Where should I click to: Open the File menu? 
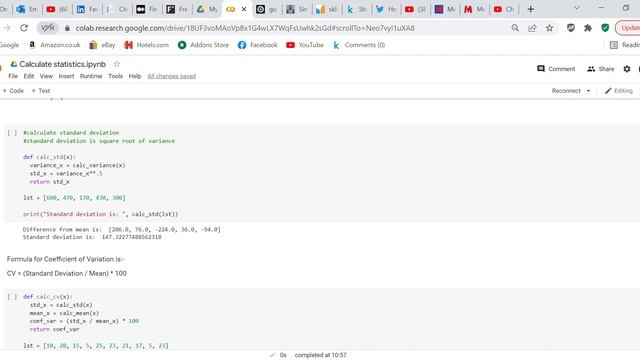(13, 76)
